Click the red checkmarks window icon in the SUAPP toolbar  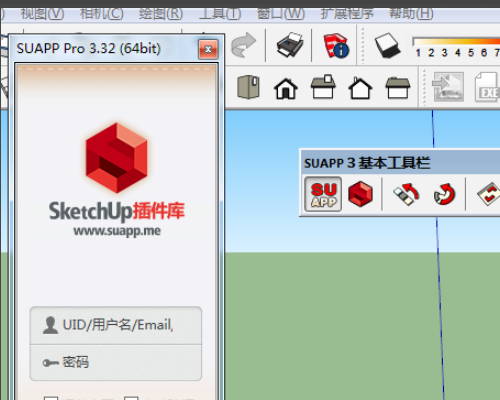point(489,194)
